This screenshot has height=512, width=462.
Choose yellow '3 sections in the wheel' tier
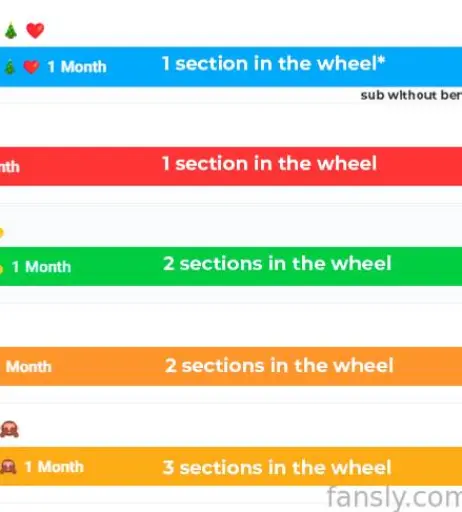coord(231,466)
